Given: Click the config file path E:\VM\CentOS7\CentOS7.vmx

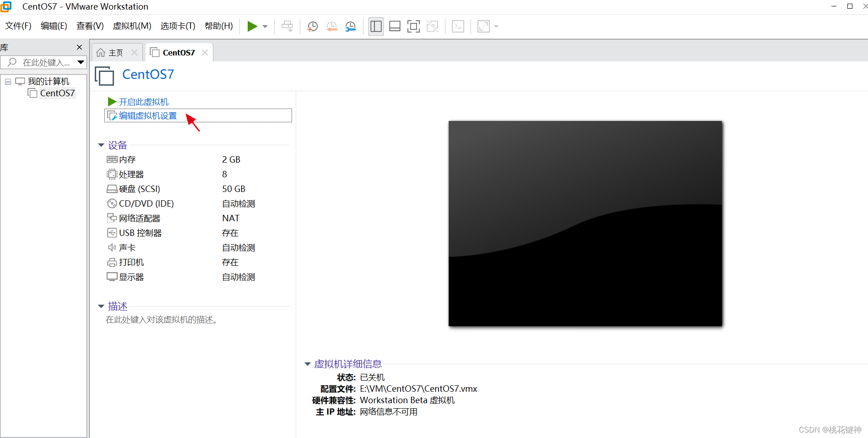Looking at the screenshot, I should coord(418,389).
